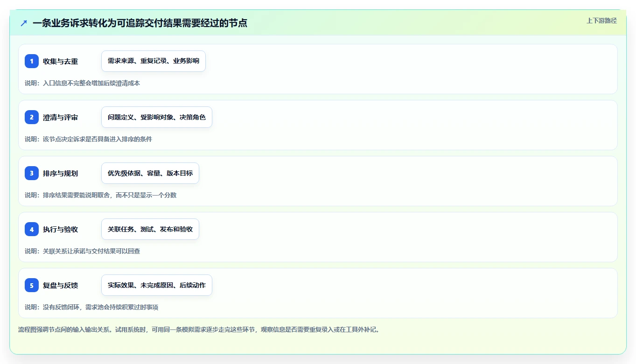Select the 需求来源、重复记录、业务影响 chip
Screen dimensions: 636x364
click(154, 61)
